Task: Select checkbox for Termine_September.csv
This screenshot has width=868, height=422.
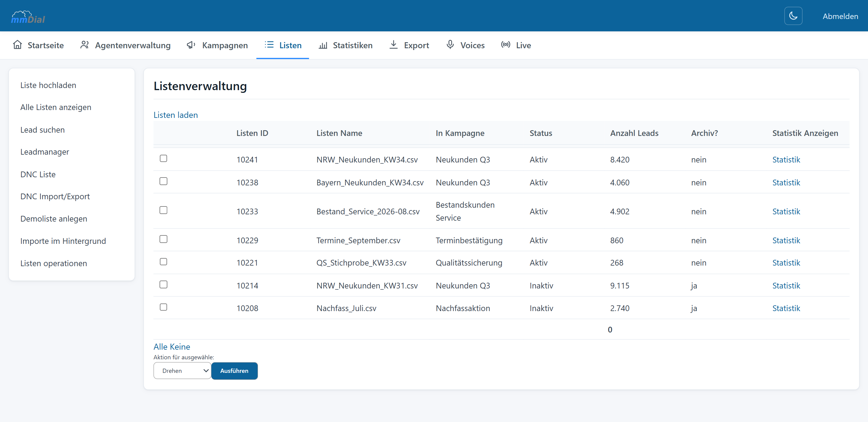Action: (x=163, y=239)
